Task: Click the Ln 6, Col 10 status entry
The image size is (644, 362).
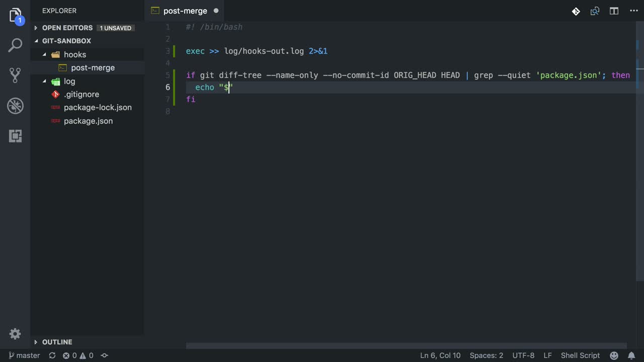Action: [440, 355]
